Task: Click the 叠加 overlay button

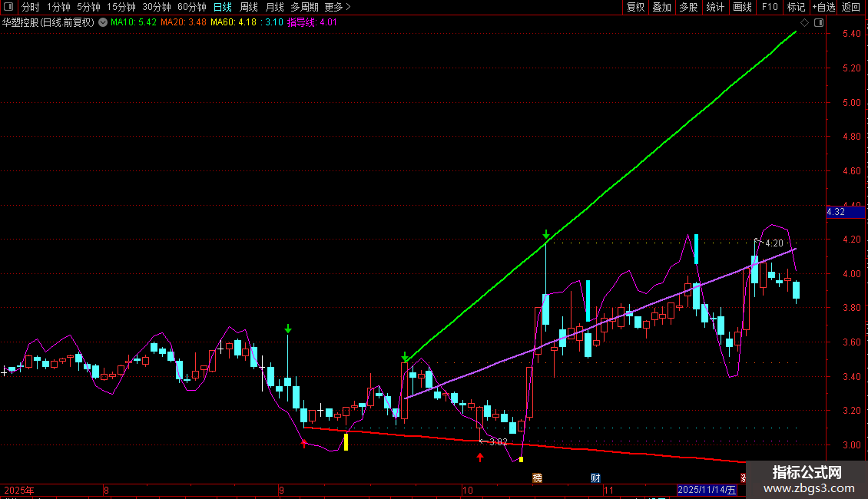Action: (x=662, y=7)
